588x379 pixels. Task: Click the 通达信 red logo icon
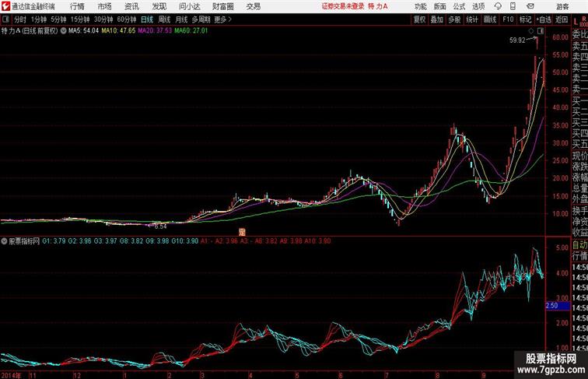click(x=5, y=6)
